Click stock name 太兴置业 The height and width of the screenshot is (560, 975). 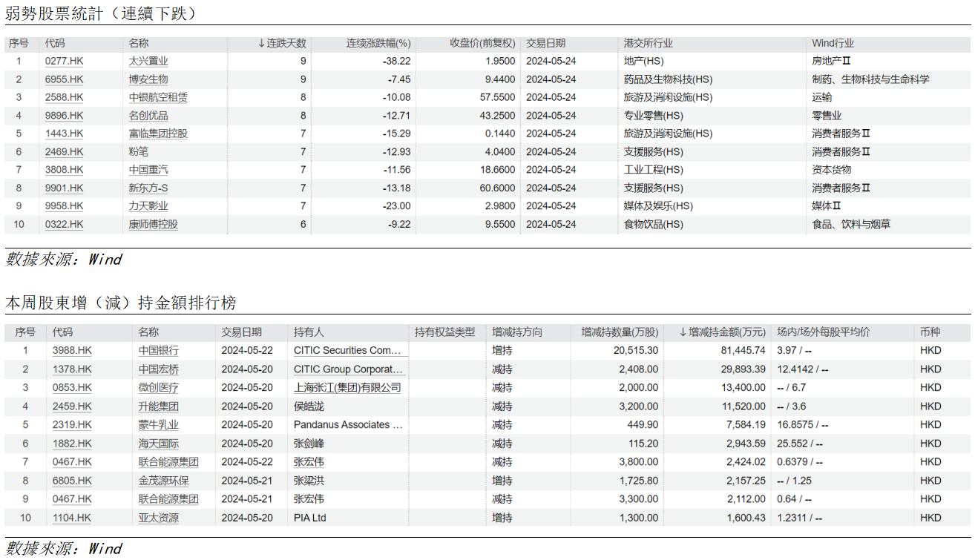(148, 61)
